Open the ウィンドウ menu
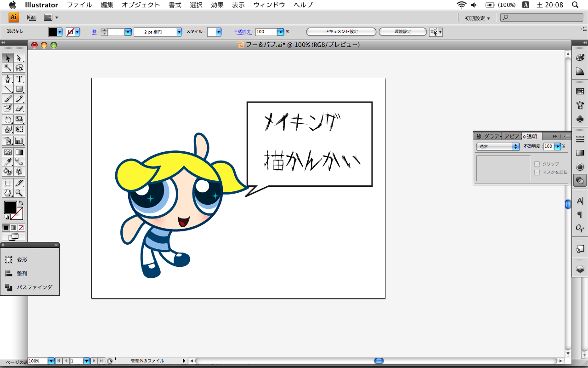 point(269,5)
